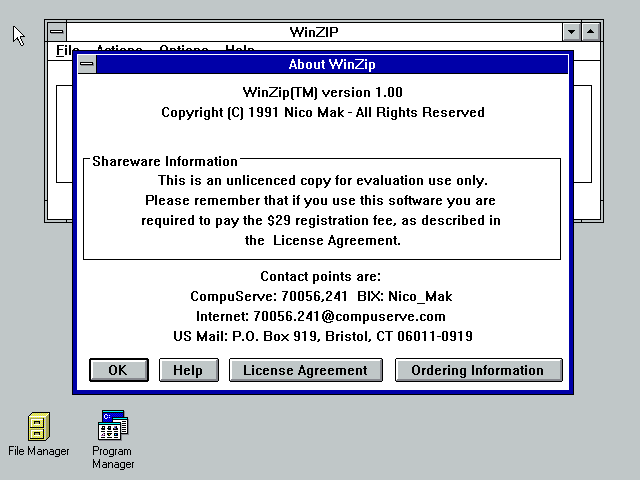Click the WinZIP window title bar
Screen dimensions: 640x480
314,32
